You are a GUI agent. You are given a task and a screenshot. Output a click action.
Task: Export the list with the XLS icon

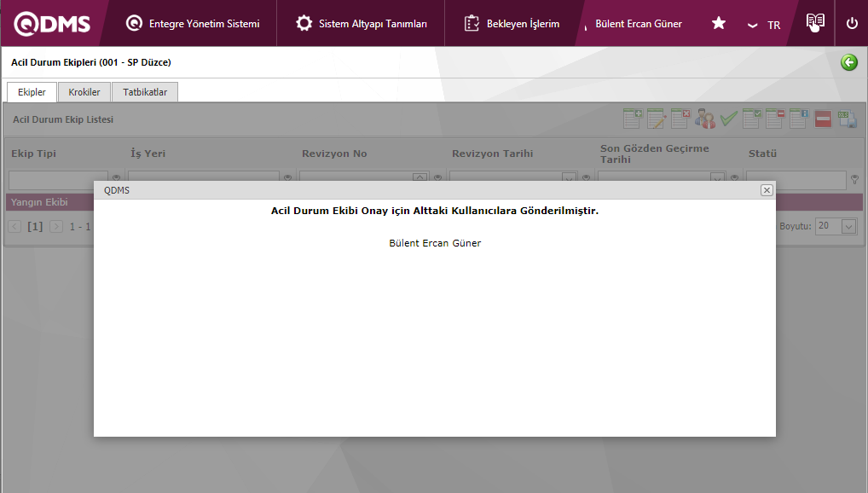(847, 119)
